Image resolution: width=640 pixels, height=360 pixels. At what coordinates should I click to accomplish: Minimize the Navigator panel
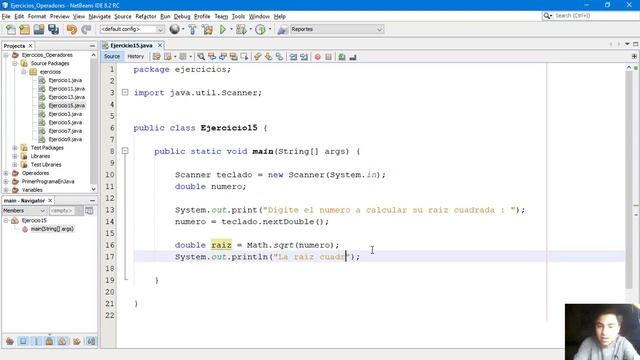coord(92,201)
